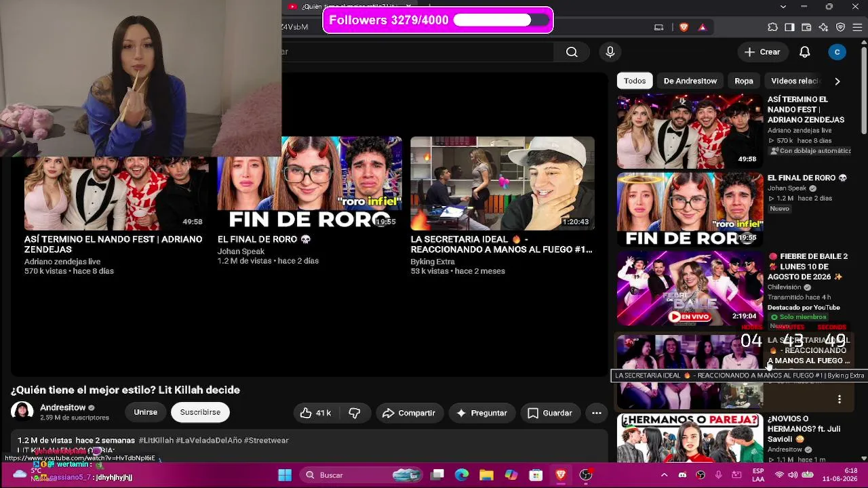
Task: Open the Windows Start menu
Action: 285,475
